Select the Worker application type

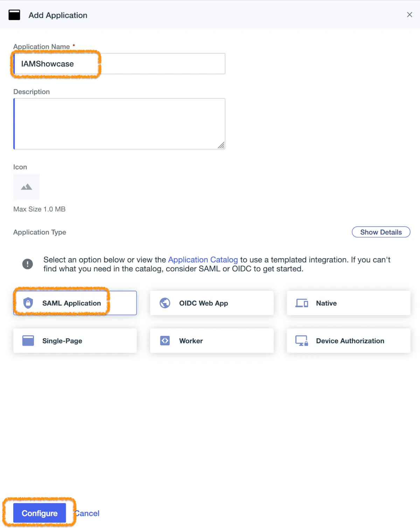(212, 340)
